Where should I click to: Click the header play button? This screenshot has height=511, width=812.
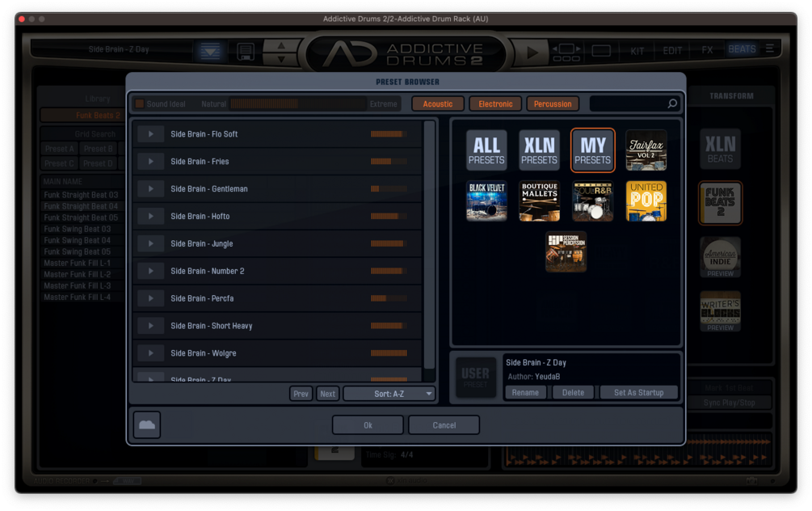click(532, 52)
